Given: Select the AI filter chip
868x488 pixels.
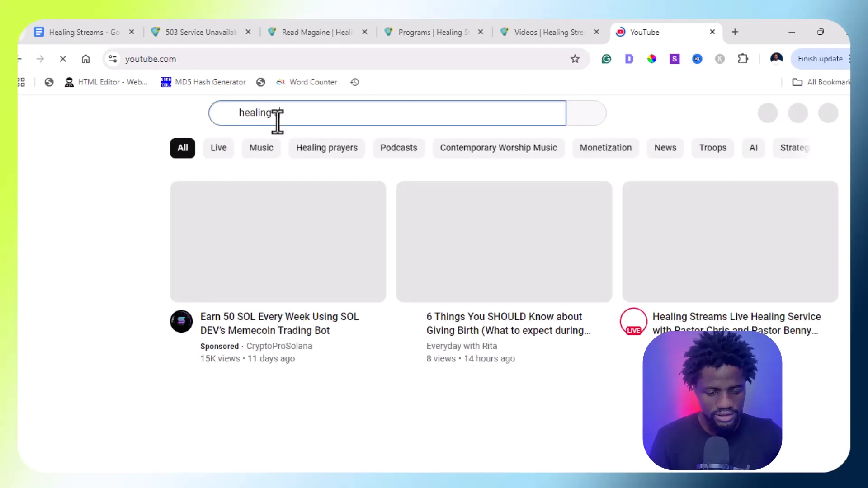Looking at the screenshot, I should pos(754,148).
